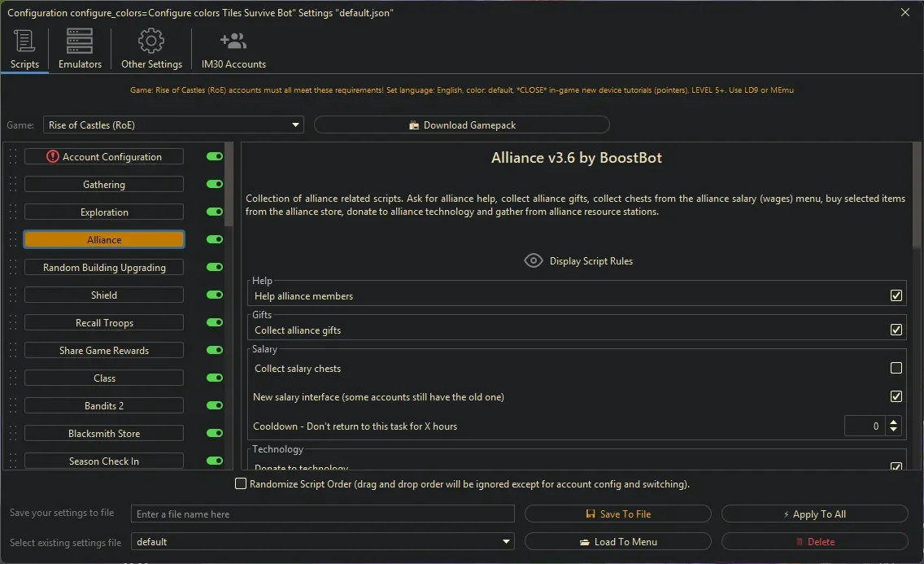This screenshot has height=564, width=924.
Task: Toggle the Season Check In switch
Action: [215, 461]
